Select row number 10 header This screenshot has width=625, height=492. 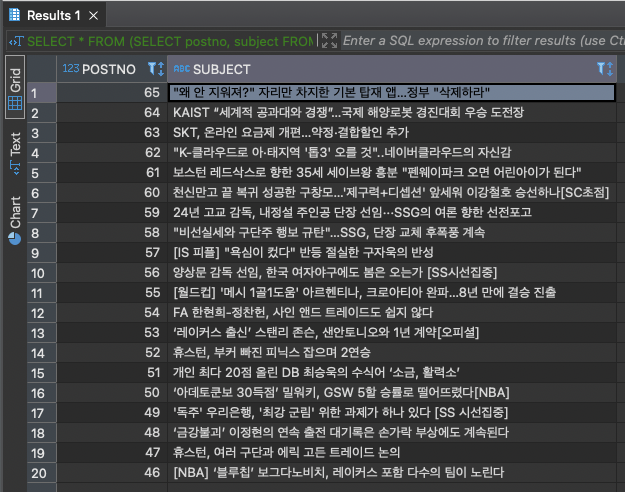(42, 273)
